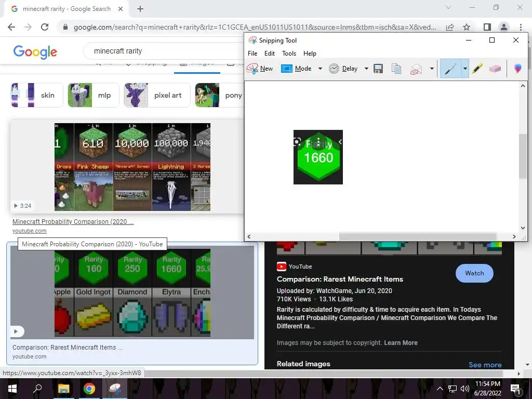Reload the Chrome page

click(45, 27)
